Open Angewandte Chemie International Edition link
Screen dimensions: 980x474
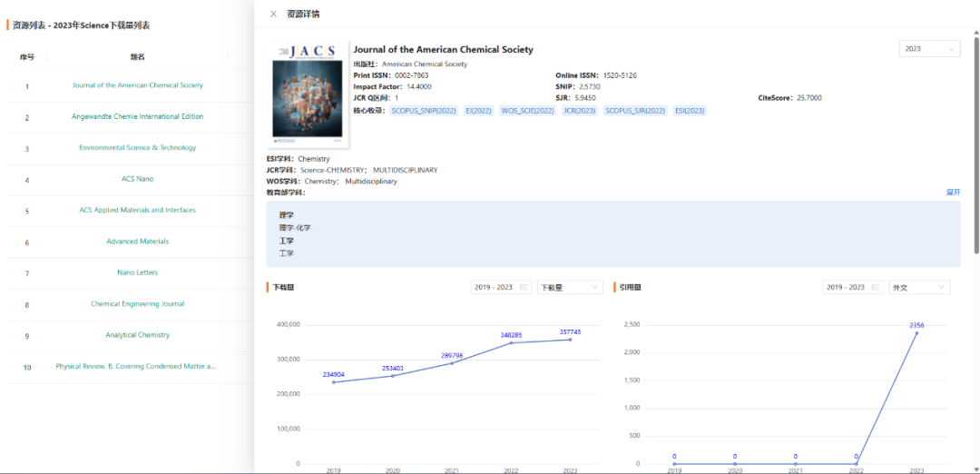click(137, 117)
